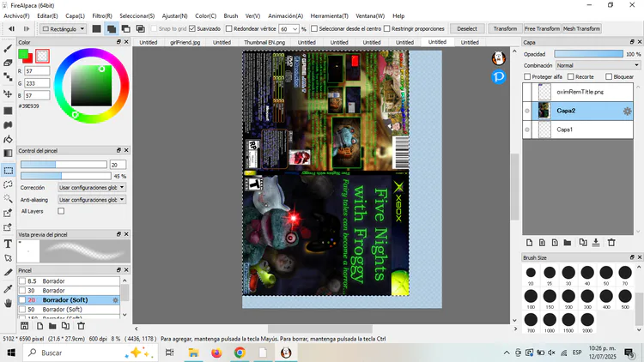Screen dimensions: 644x362
Task: Select the Text tool
Action: tap(8, 244)
